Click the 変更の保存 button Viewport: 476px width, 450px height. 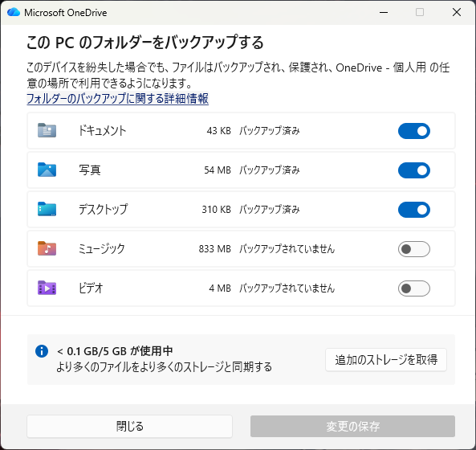[x=352, y=427]
